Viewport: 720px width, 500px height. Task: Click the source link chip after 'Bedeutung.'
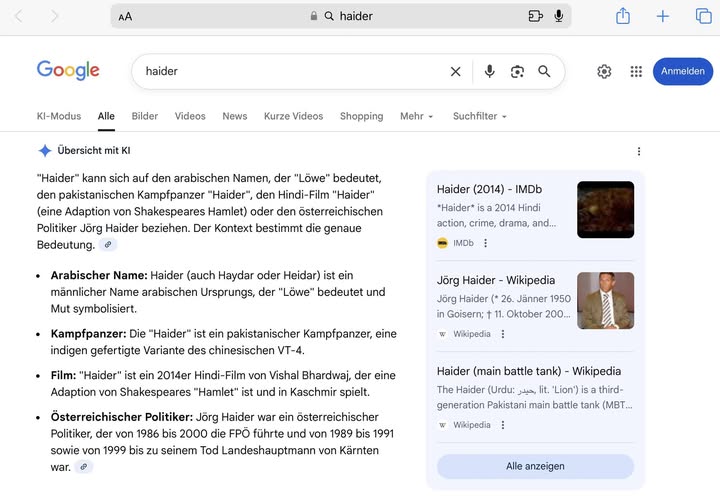click(x=107, y=245)
